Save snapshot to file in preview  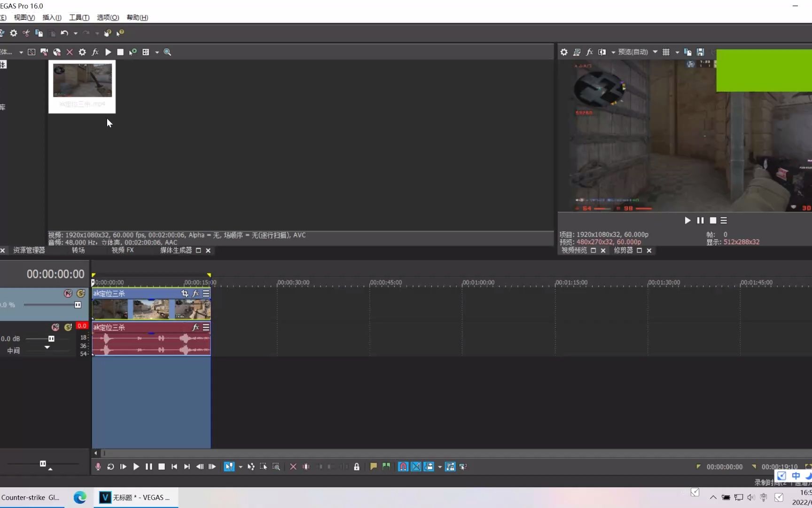click(x=701, y=52)
